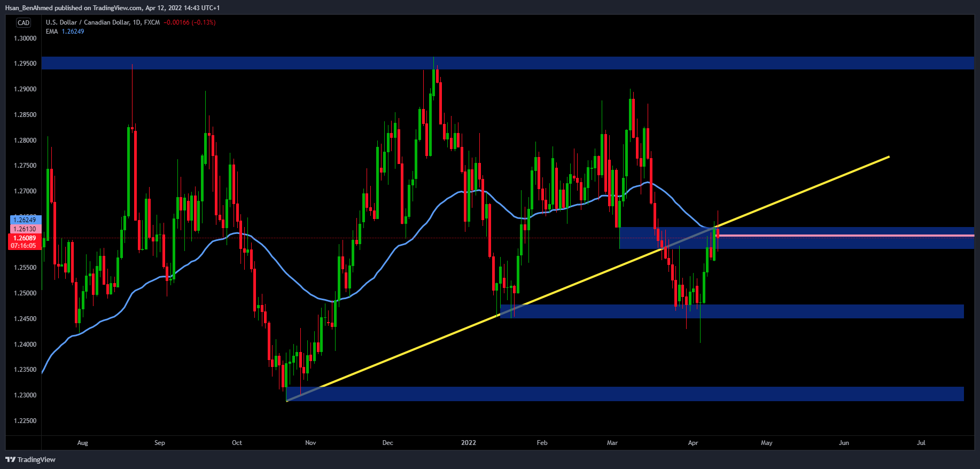Click the 1.24000 price axis label
The height and width of the screenshot is (469, 980).
25,345
